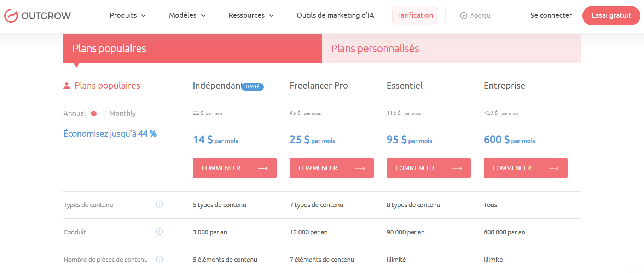Screen dimensions: 644x273
Task: Expand the Modèles dropdown menu
Action: coord(187,15)
